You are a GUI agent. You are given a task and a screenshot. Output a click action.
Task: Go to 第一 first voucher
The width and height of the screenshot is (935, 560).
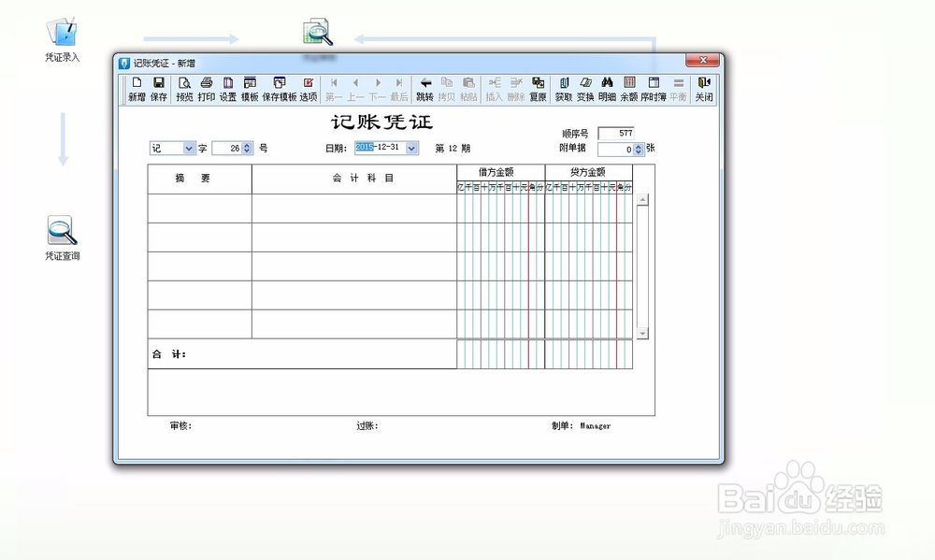coord(334,89)
